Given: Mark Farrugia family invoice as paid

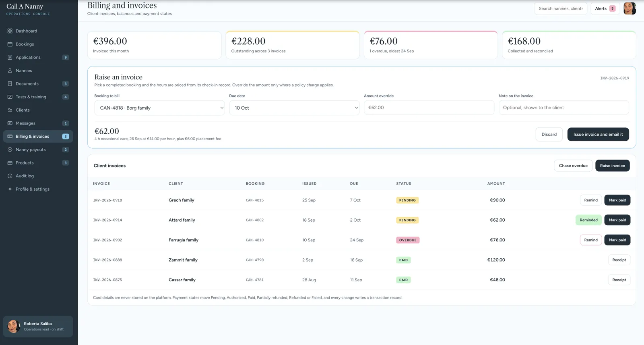Looking at the screenshot, I should 617,240.
